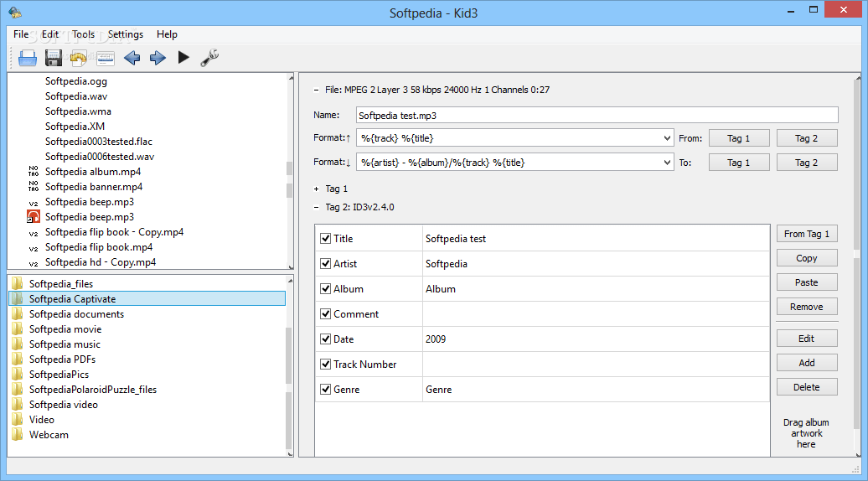Go to previous file with left arrow icon
Image resolution: width=868 pixels, height=481 pixels.
click(132, 58)
